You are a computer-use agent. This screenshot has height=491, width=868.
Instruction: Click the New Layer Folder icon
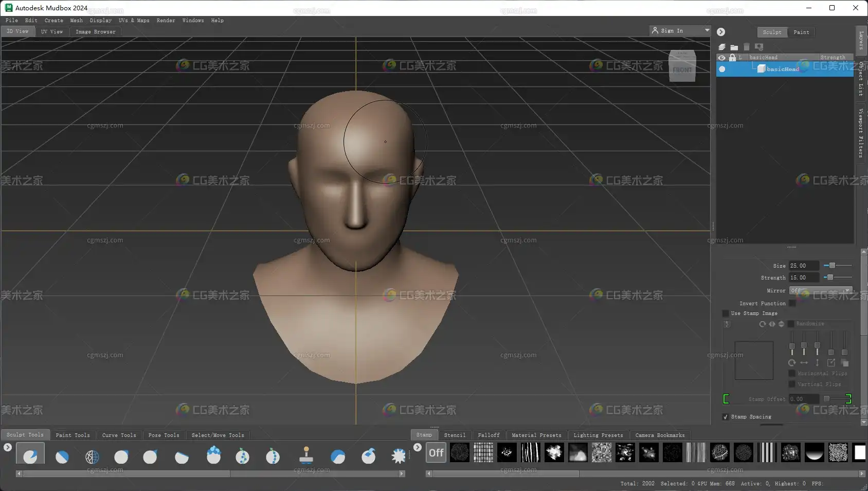[x=734, y=47]
